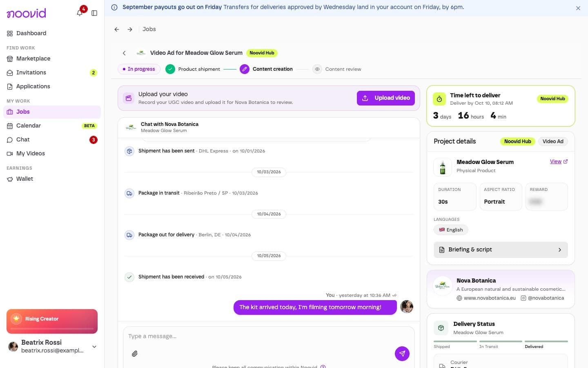Click the info icon in the payouts banner
The width and height of the screenshot is (588, 368).
[x=114, y=7]
